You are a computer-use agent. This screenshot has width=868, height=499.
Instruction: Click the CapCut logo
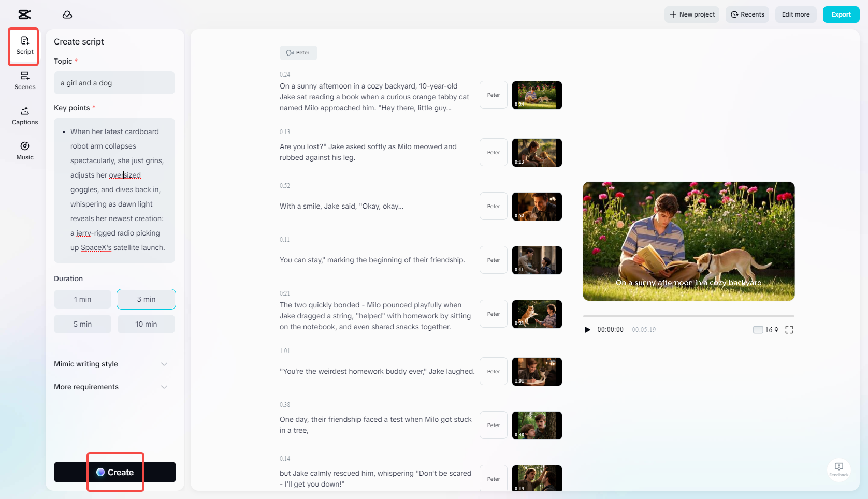click(x=24, y=14)
